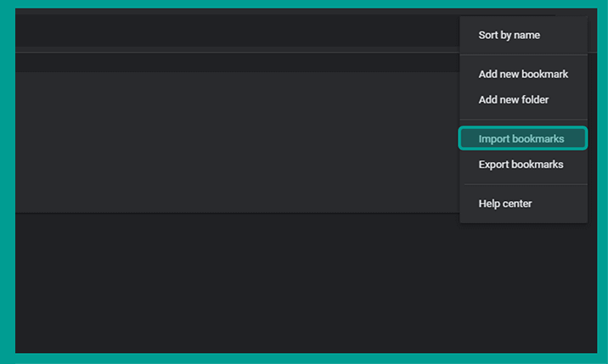Pick the first overflow menu item Sort

523,36
